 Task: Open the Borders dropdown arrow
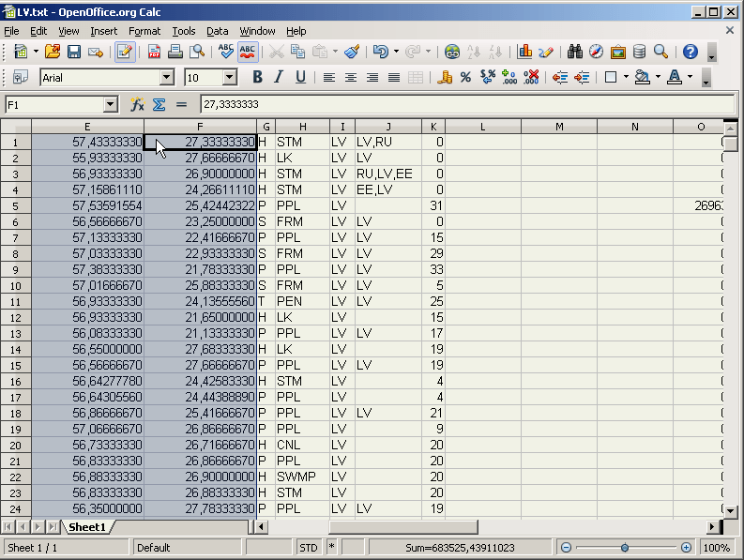[626, 76]
